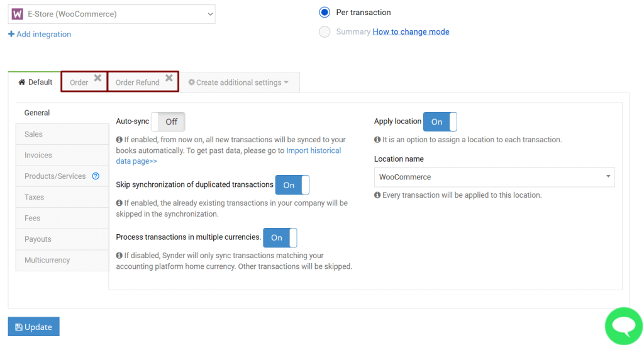Screen dimensions: 644x345
Task: Switch to the Sales settings section
Action: click(x=34, y=134)
